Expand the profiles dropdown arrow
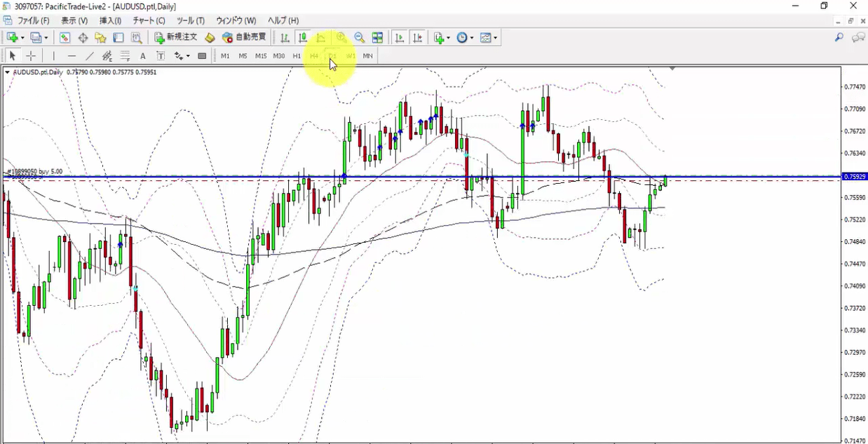Viewport: 868px width, 444px height. [x=47, y=38]
